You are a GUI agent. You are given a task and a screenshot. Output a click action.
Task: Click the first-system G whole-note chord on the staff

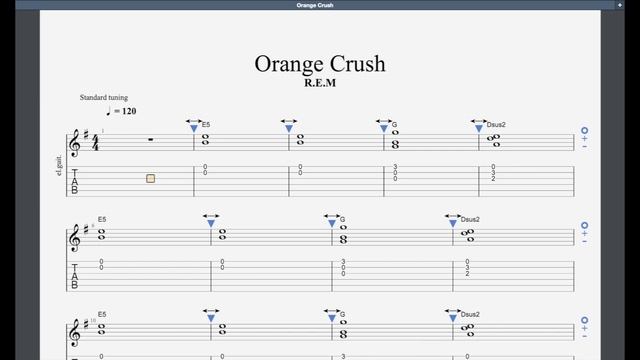pyautogui.click(x=395, y=140)
